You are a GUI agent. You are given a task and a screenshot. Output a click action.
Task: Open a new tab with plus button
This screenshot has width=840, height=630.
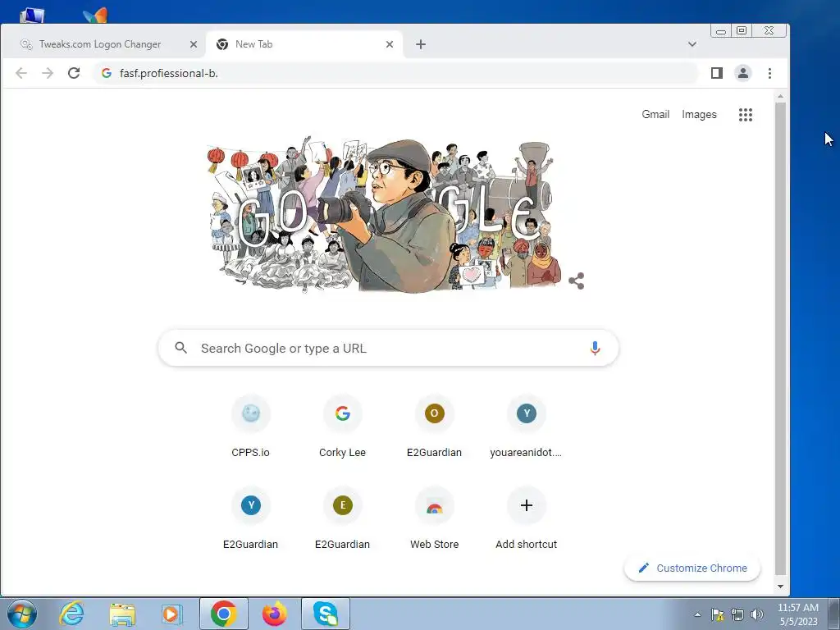pos(421,44)
